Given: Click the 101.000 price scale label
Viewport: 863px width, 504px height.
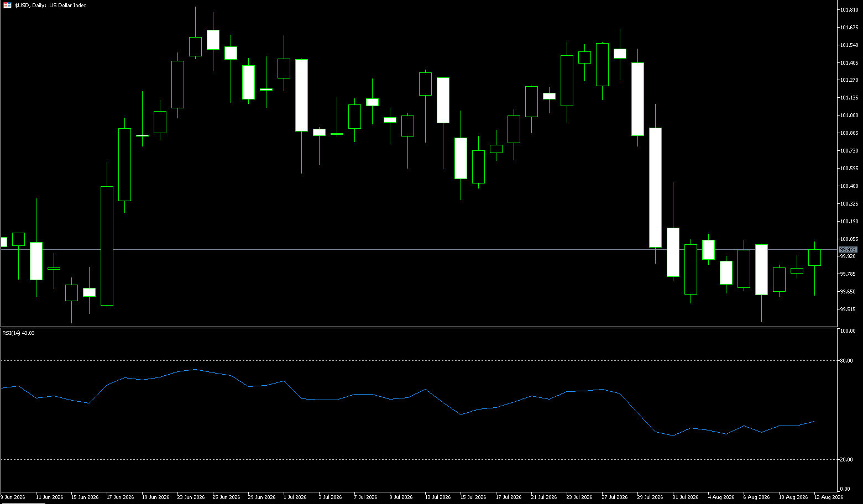Looking at the screenshot, I should tap(849, 116).
